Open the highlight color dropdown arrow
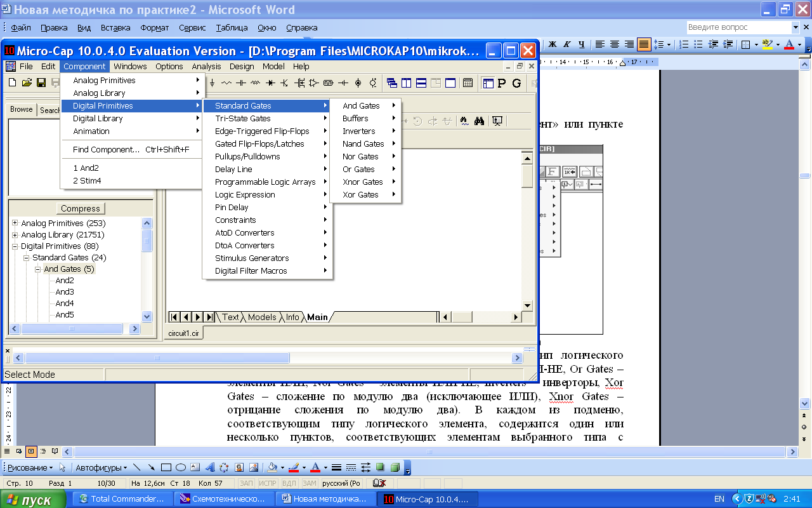 (x=778, y=44)
